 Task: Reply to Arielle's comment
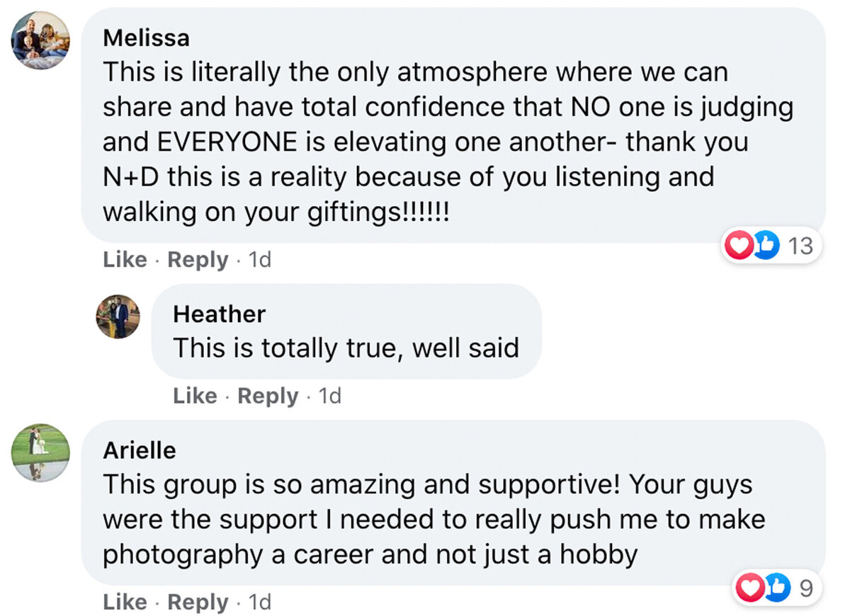point(198,603)
